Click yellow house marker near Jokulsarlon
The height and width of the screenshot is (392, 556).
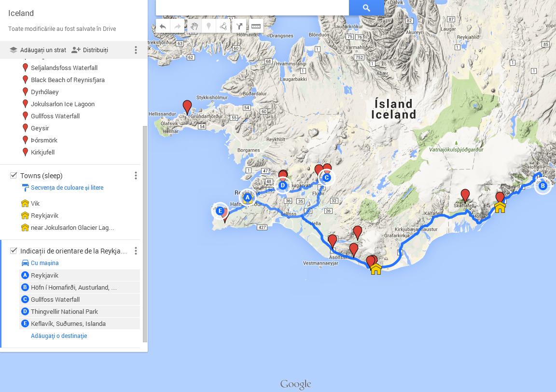(x=500, y=207)
